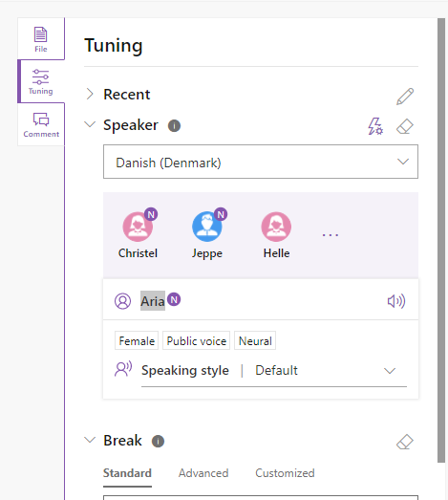
Task: Click the eraser icon in Speaker section
Action: pyautogui.click(x=405, y=126)
